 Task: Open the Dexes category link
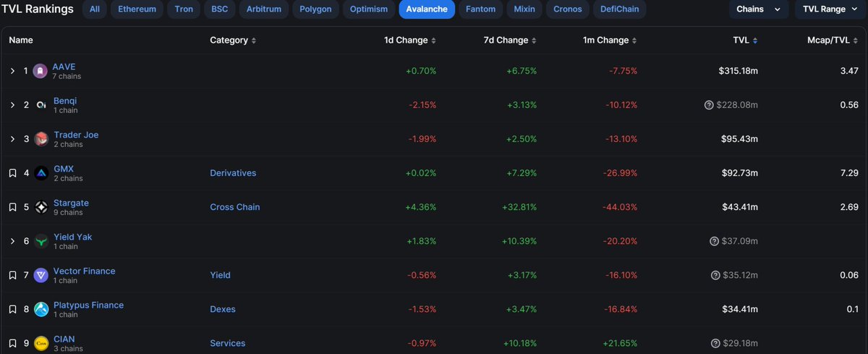(223, 309)
